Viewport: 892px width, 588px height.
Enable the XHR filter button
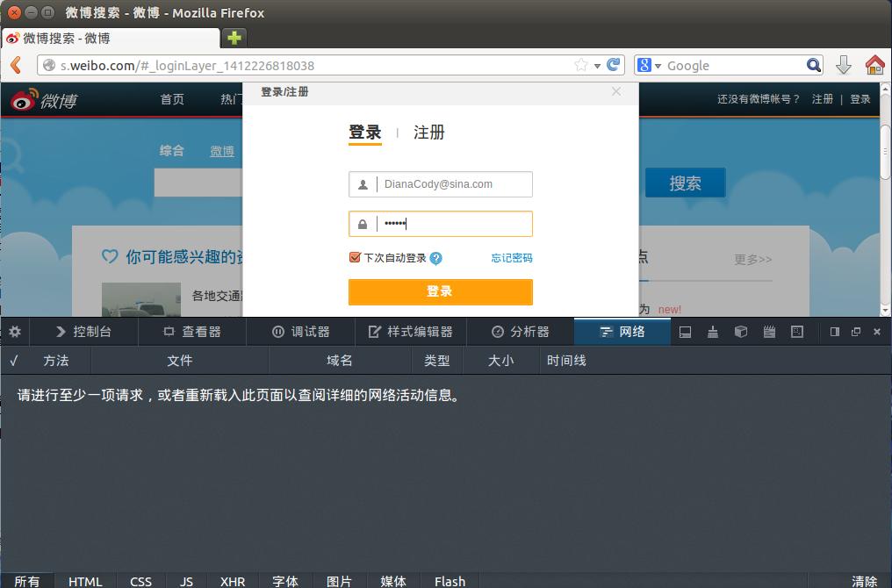[x=233, y=581]
